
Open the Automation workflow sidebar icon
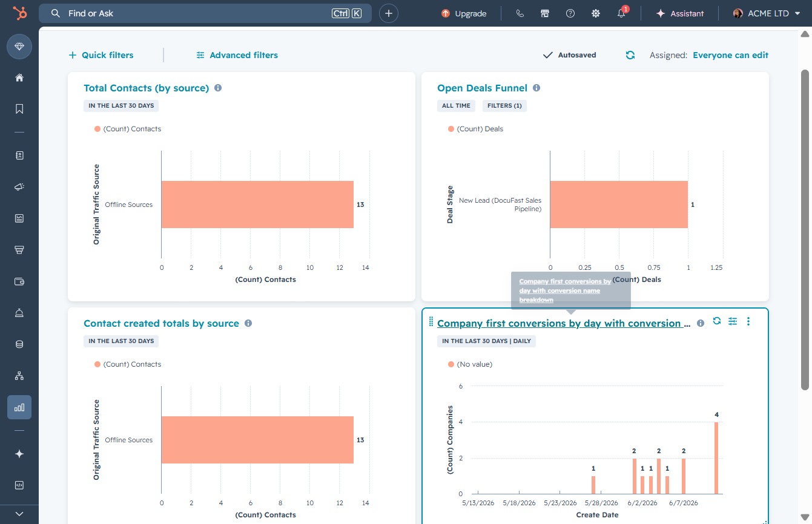point(19,376)
